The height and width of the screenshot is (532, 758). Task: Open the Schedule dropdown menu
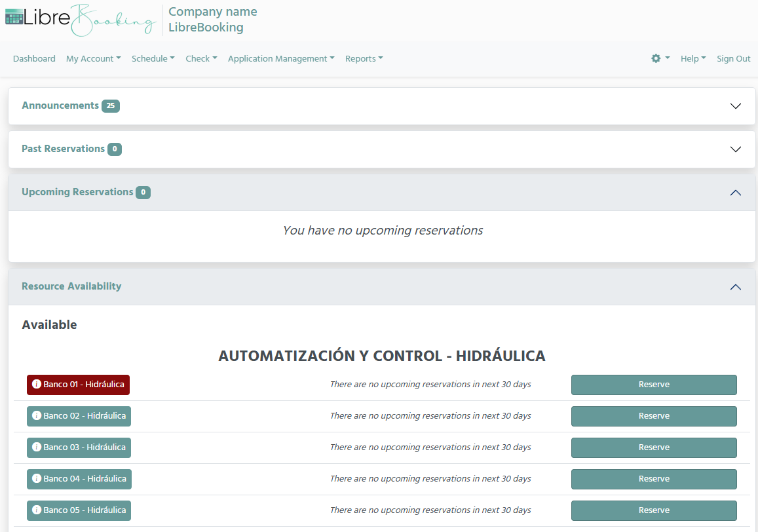pos(153,58)
